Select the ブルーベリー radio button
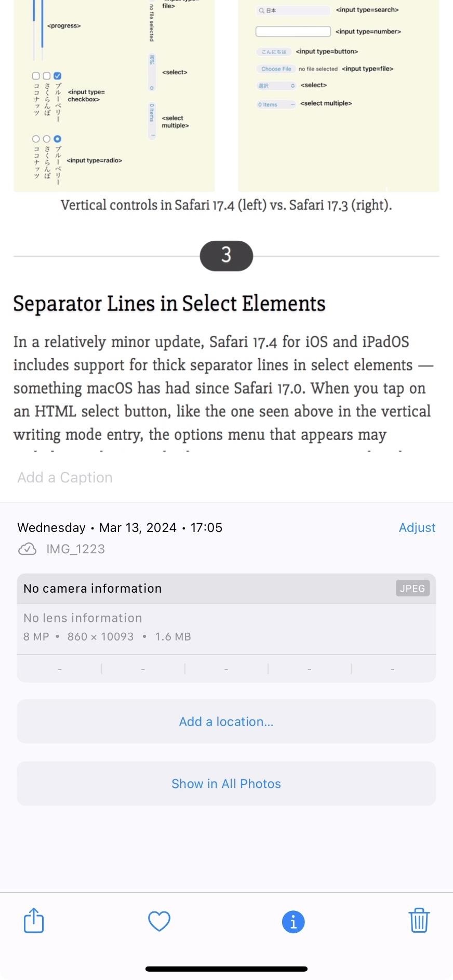 coord(57,139)
